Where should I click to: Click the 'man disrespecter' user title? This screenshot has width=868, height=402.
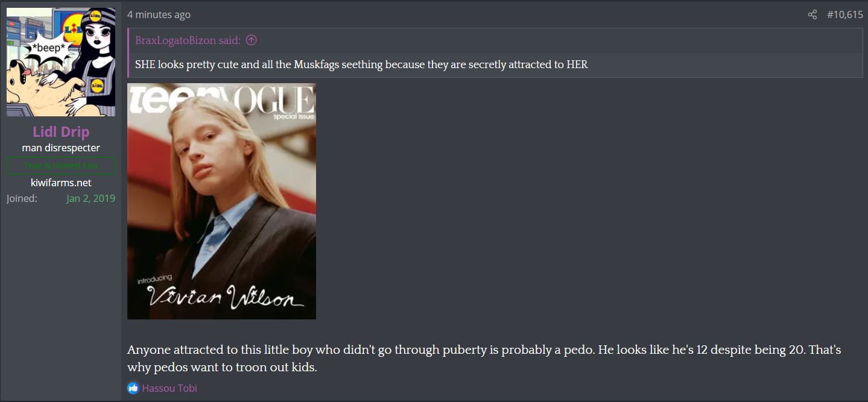pos(61,148)
